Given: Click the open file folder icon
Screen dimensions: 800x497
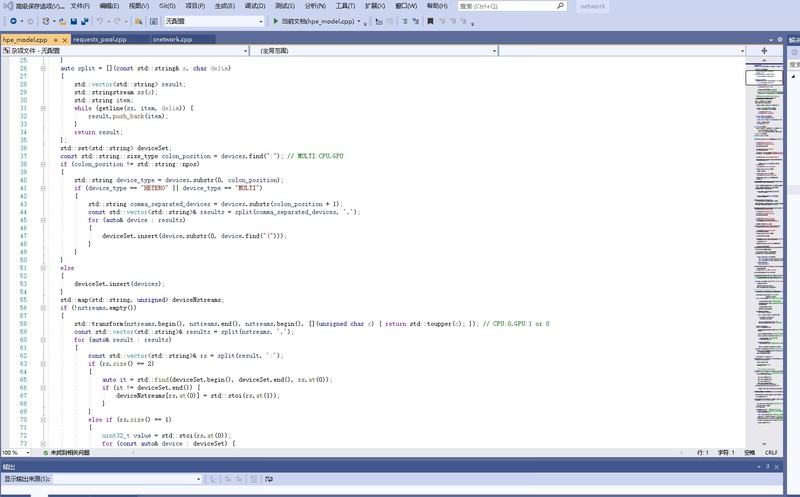Looking at the screenshot, I should (62, 21).
